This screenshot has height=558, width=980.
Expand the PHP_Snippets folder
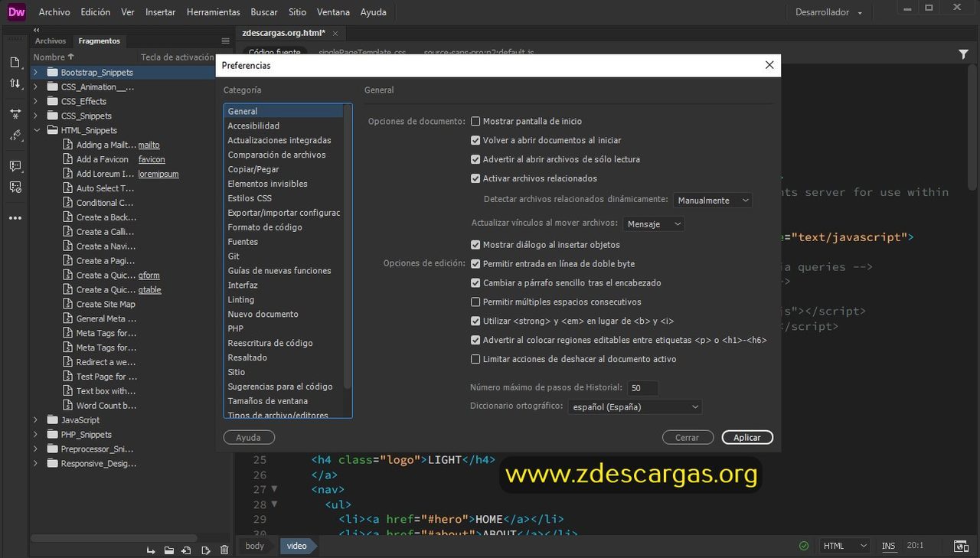point(35,434)
